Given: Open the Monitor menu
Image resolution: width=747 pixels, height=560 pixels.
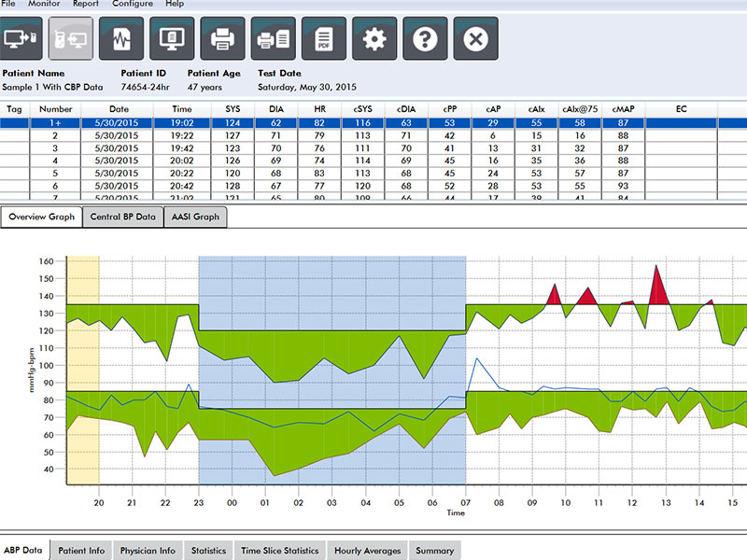Looking at the screenshot, I should click(44, 4).
